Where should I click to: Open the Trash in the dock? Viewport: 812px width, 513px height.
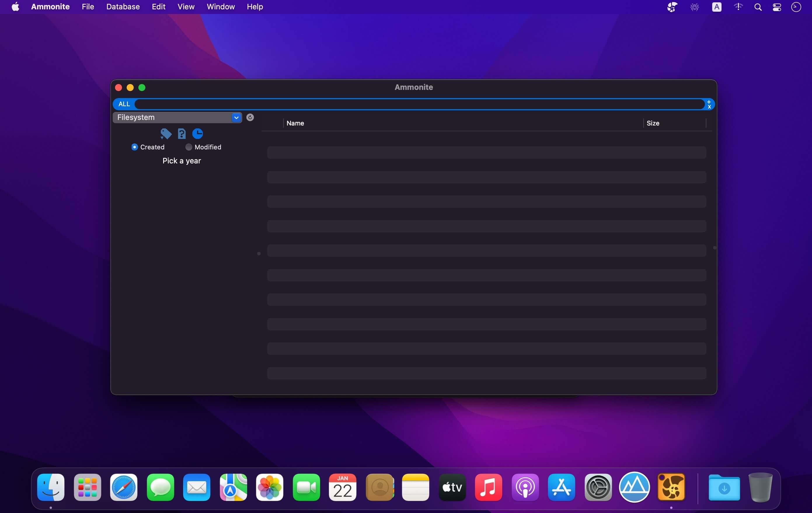[x=760, y=487]
